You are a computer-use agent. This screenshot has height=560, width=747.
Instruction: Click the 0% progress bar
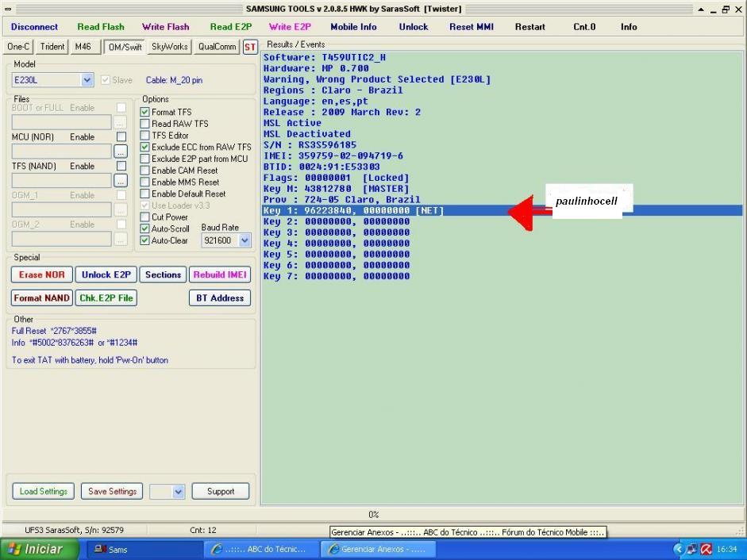[x=373, y=515]
